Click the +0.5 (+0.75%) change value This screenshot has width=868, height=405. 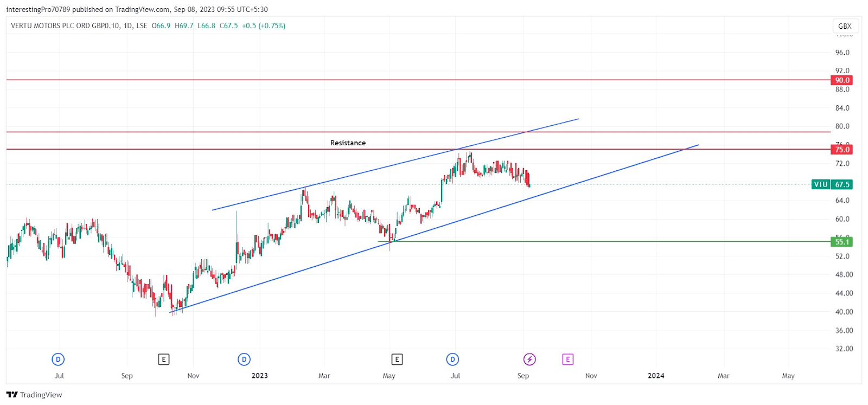[x=264, y=25]
